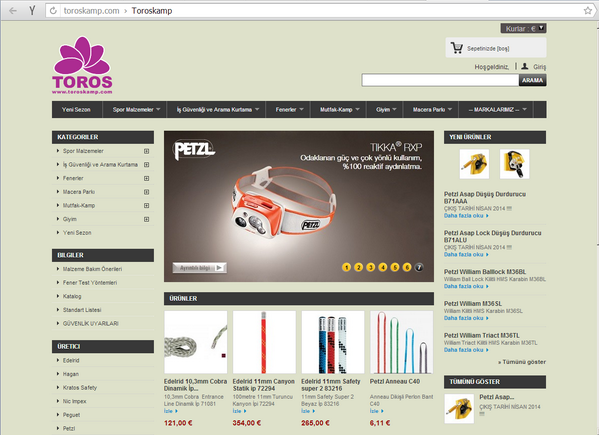This screenshot has height=435, width=599.
Task: Open the shopping cart icon
Action: coord(457,48)
